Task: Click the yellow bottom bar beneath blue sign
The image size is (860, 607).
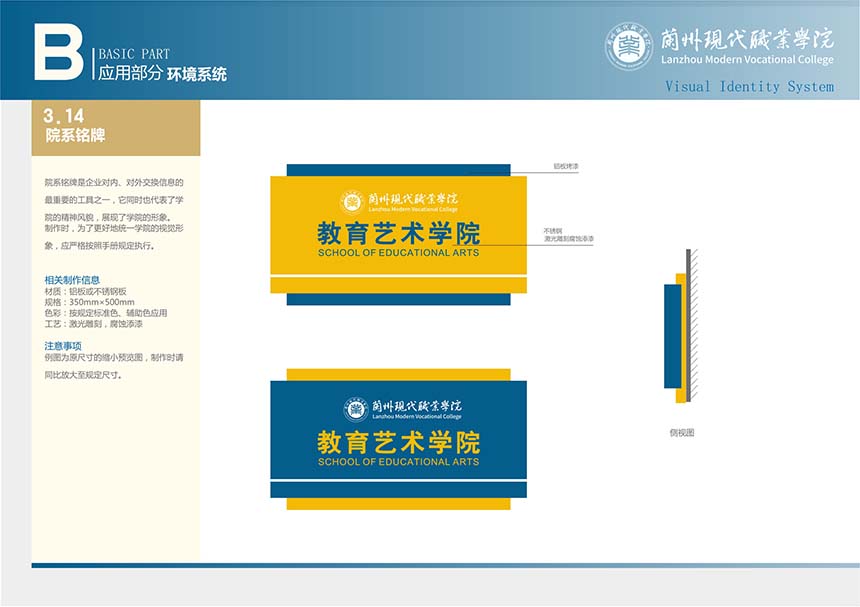Action: [x=398, y=504]
